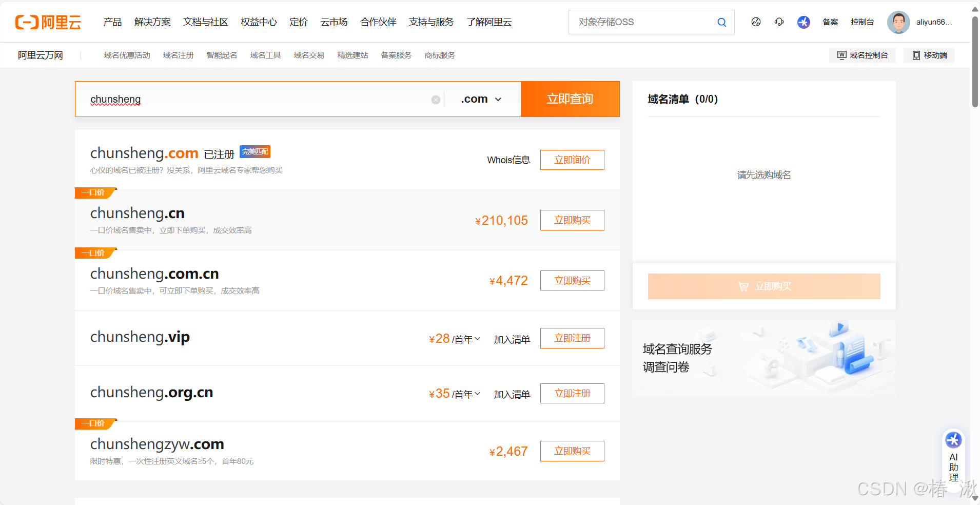Go to 域名优惠活动
Viewport: 980px width, 505px height.
[x=127, y=55]
